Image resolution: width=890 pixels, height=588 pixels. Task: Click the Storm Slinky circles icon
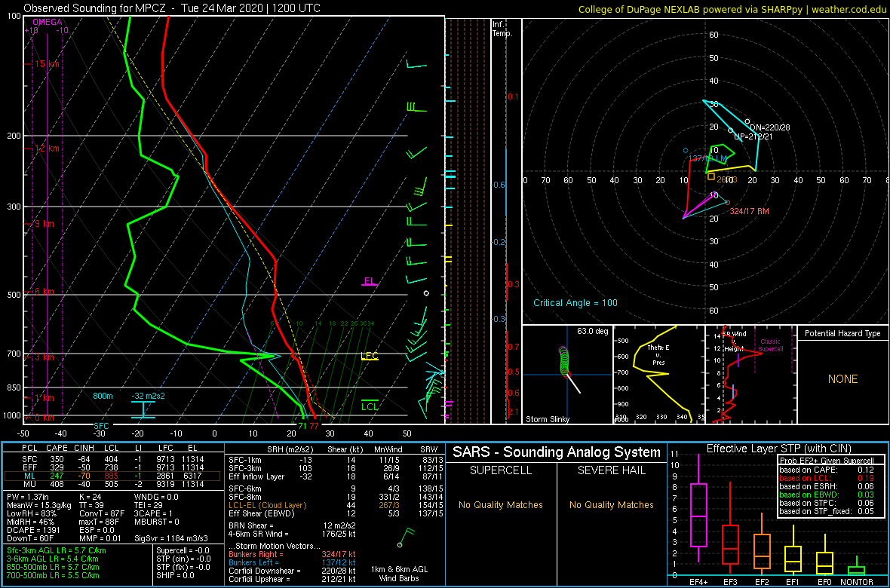point(563,361)
